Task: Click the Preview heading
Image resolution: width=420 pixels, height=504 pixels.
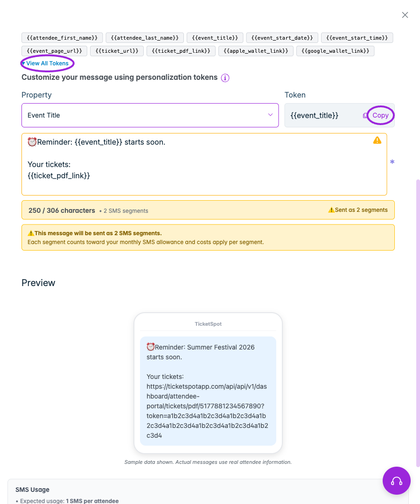Action: (38, 283)
